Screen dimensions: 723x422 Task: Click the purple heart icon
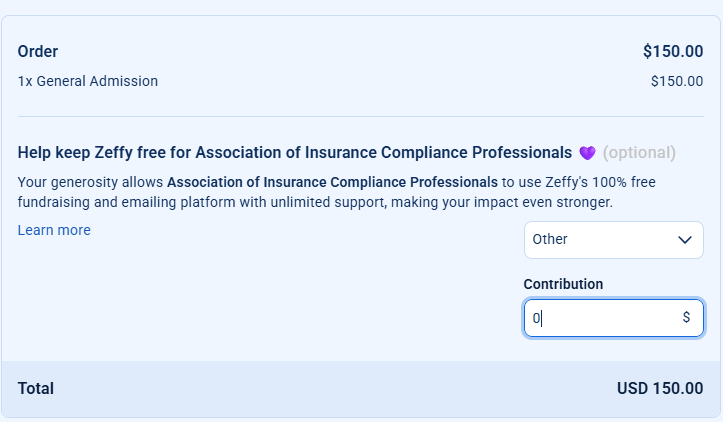[x=587, y=153]
